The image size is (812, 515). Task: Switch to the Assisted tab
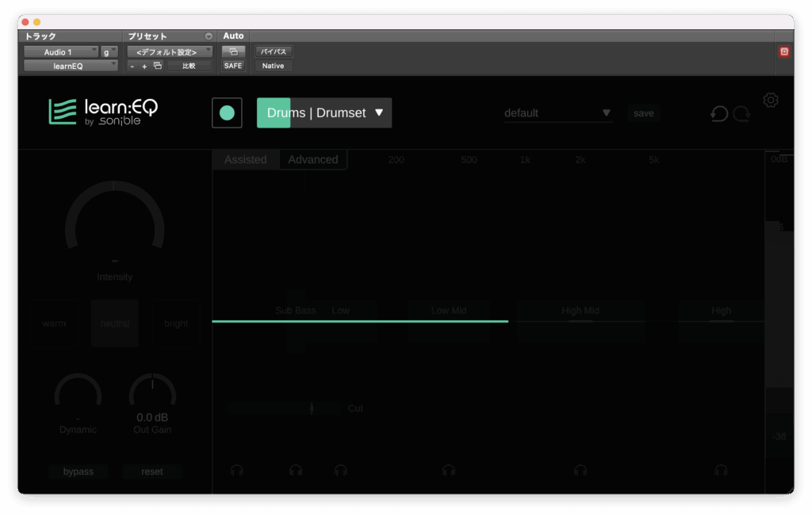[x=246, y=159]
